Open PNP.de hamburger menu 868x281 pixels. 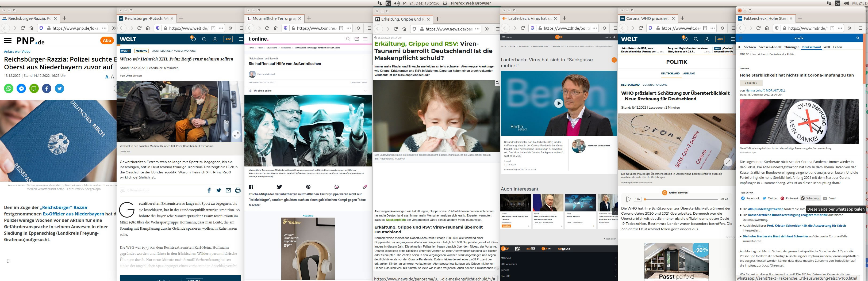[8, 41]
